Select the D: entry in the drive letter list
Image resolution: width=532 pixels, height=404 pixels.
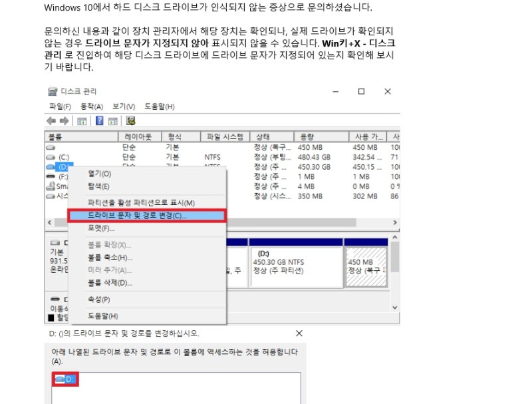65,379
